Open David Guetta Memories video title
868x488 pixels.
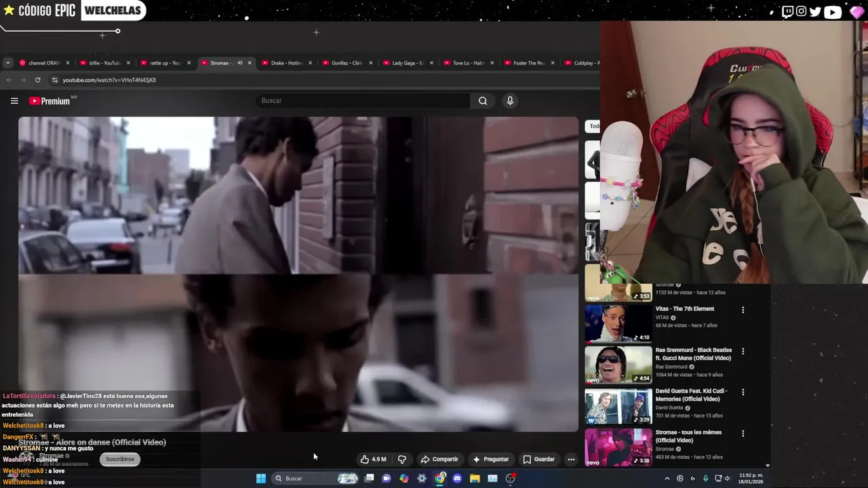[691, 395]
